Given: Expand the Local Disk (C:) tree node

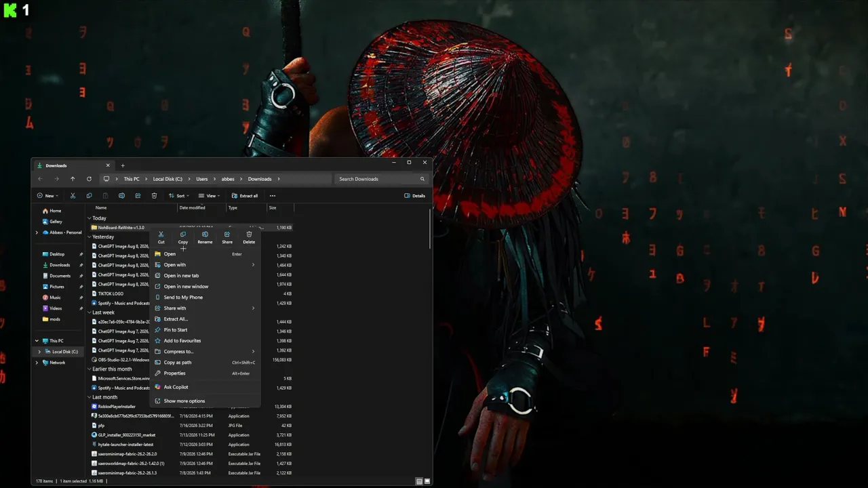Looking at the screenshot, I should pyautogui.click(x=39, y=352).
